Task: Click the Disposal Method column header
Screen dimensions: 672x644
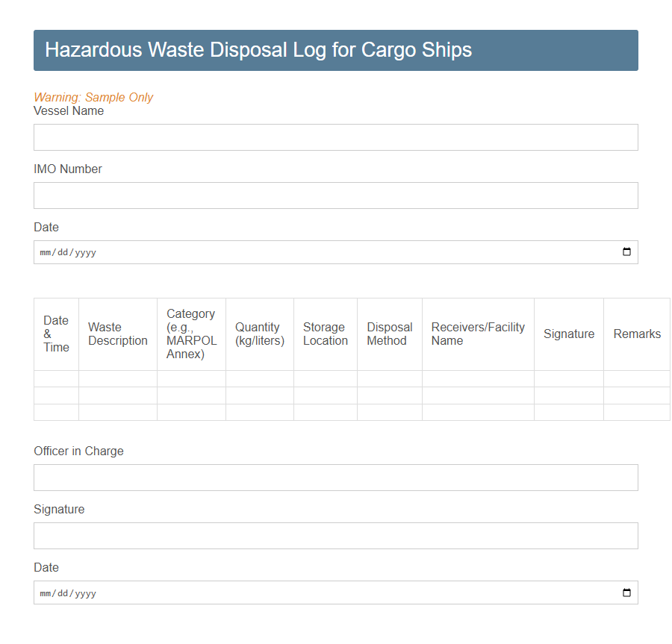Action: click(x=389, y=334)
